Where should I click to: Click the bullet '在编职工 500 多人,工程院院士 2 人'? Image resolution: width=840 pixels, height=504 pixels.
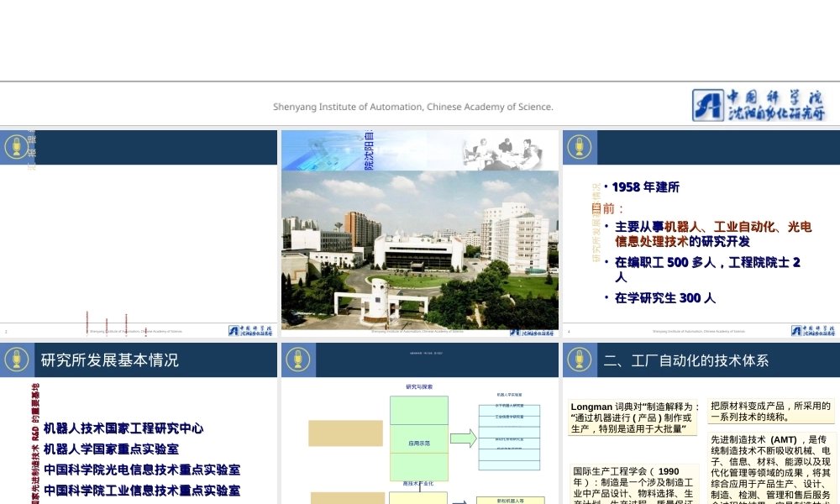(x=707, y=270)
